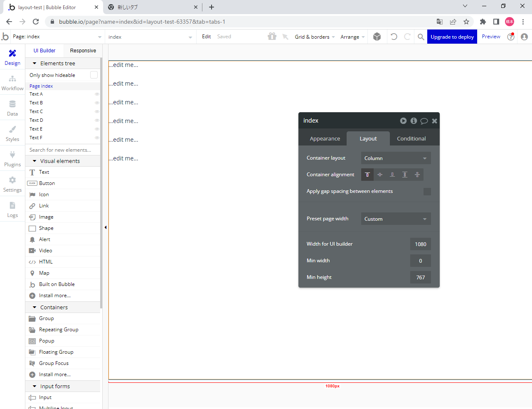Collapse the Visual elements section
The height and width of the screenshot is (409, 532).
[34, 161]
